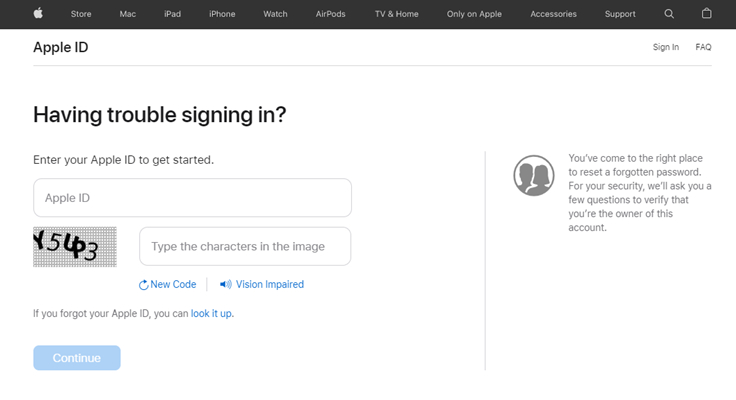
Task: Open the FAQ link
Action: coord(703,47)
